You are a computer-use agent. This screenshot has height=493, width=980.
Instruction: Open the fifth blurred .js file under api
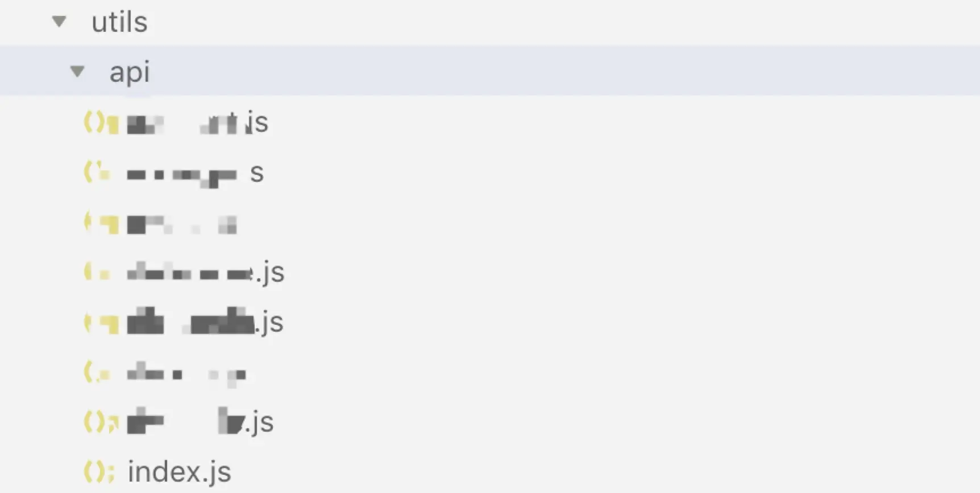pyautogui.click(x=205, y=322)
